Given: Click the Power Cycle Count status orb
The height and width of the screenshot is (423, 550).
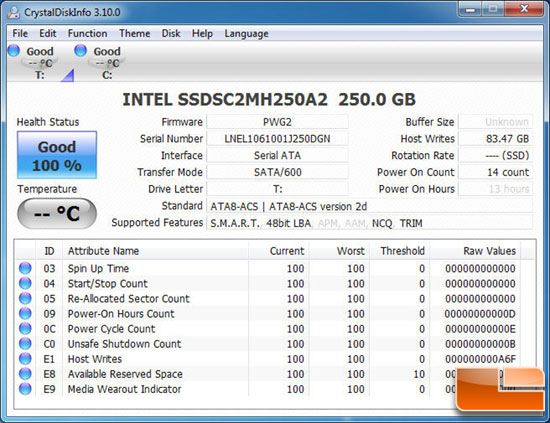Looking at the screenshot, I should tap(25, 329).
